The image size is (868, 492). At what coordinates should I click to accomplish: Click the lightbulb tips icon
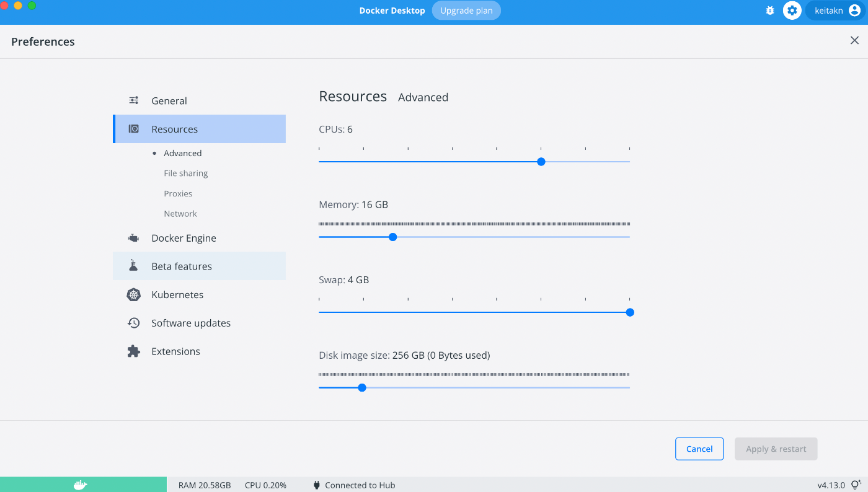coord(856,485)
